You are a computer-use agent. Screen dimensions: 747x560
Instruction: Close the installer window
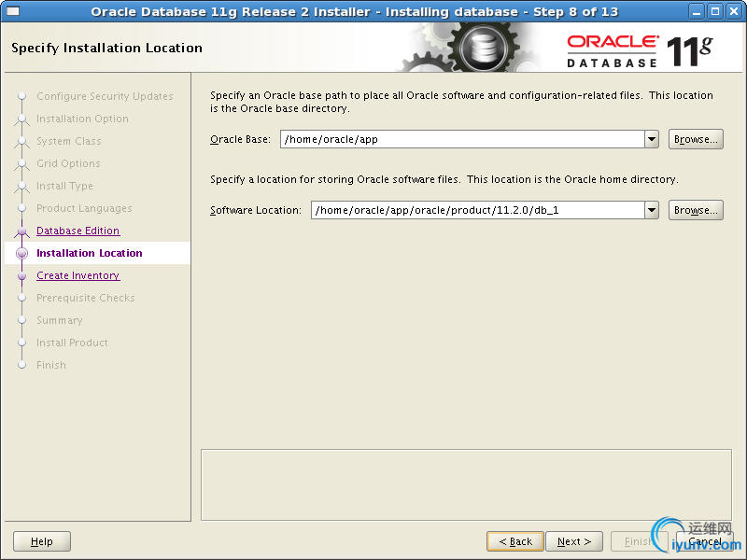(x=734, y=11)
